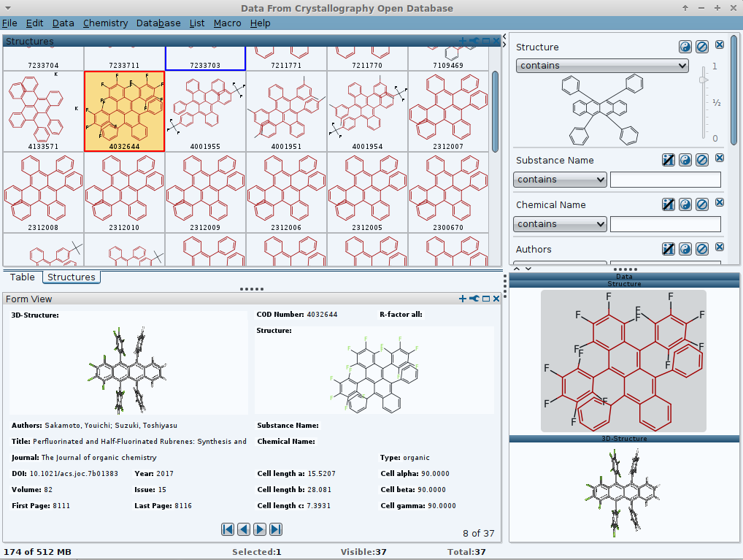The image size is (743, 560).
Task: Go to first record in Form View
Action: pyautogui.click(x=228, y=529)
